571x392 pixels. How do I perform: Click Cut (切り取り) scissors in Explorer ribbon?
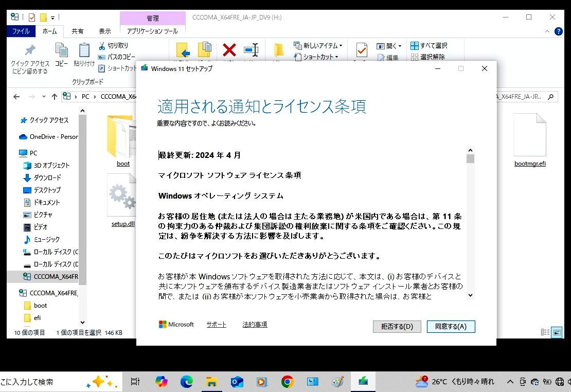(x=113, y=46)
